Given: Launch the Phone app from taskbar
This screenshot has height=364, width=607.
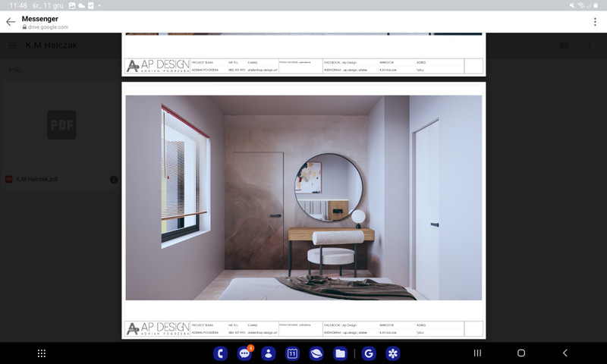Looking at the screenshot, I should 221,353.
